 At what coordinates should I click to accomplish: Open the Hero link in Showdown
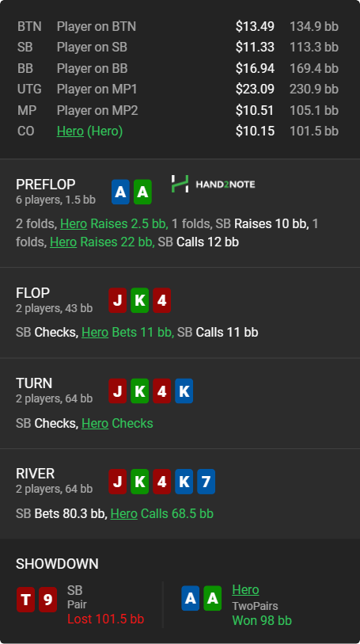[245, 590]
